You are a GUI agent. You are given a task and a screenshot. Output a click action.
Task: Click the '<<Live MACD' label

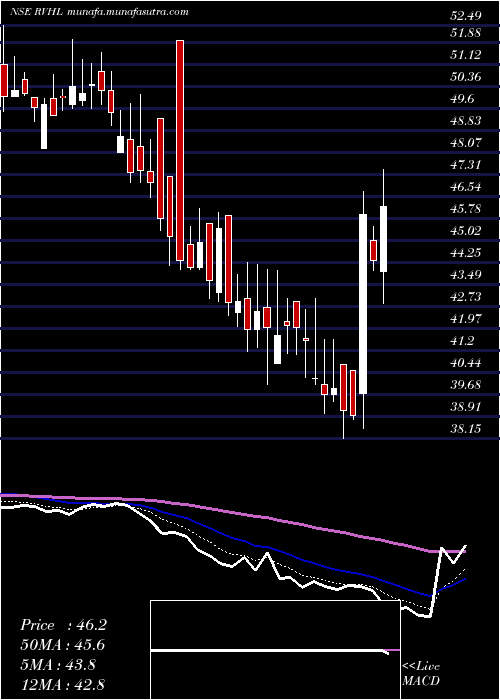(421, 674)
